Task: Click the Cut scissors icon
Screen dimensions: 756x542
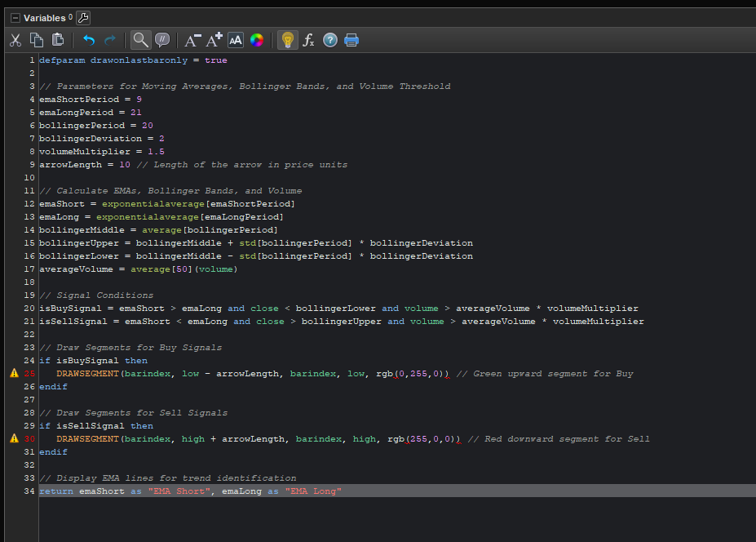Action: click(x=15, y=40)
